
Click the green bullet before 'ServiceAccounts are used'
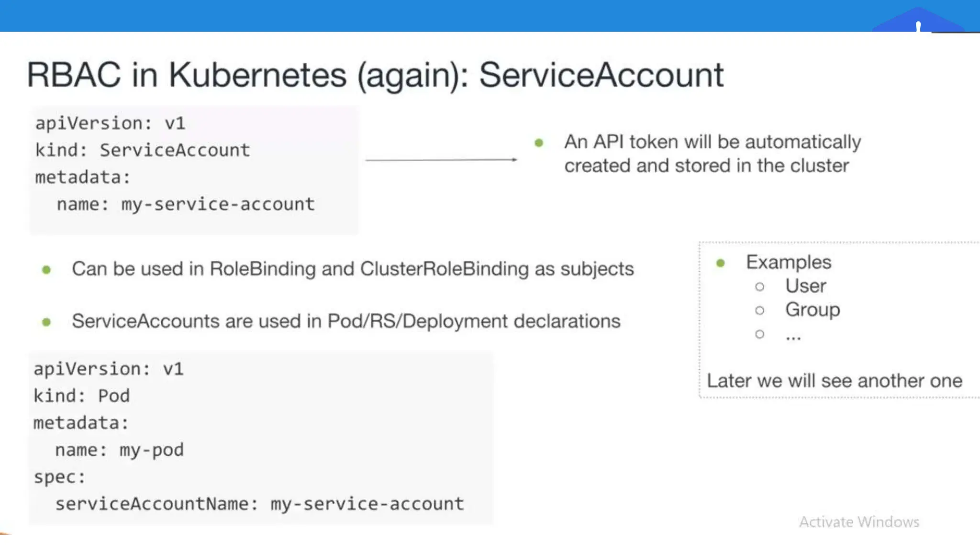tap(46, 322)
